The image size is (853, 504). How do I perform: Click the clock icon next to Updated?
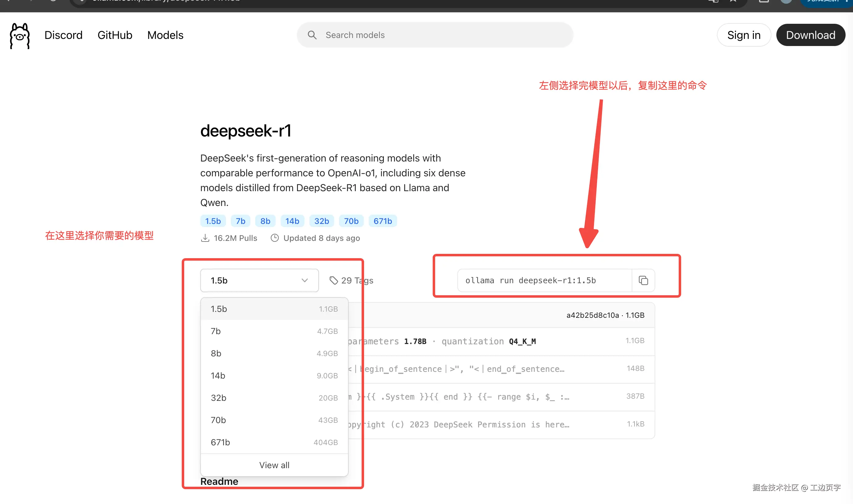274,238
